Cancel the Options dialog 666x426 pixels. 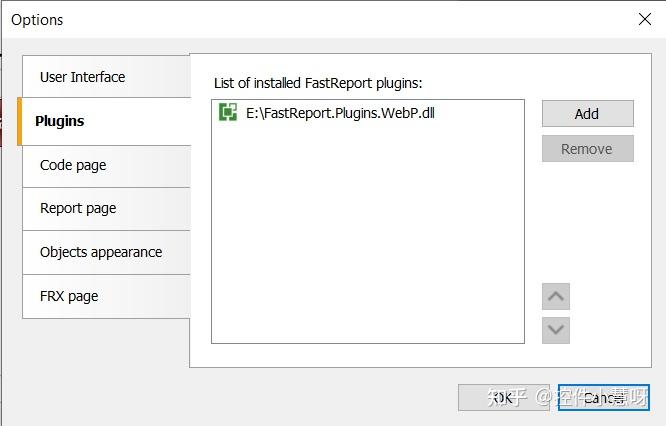coord(604,397)
